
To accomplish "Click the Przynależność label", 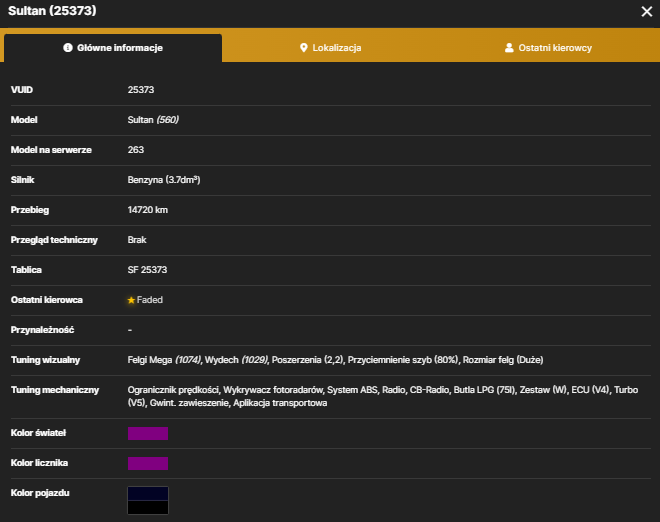I will pos(43,330).
